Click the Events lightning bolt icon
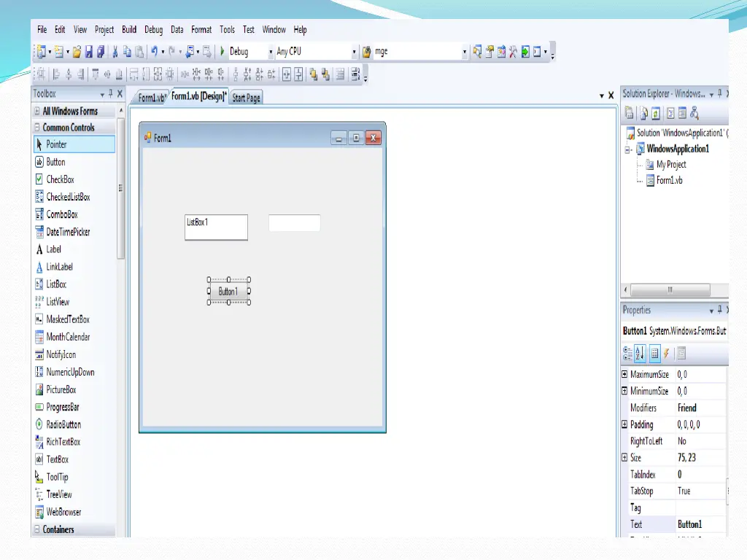Viewport: 747px width, 560px height. point(667,354)
